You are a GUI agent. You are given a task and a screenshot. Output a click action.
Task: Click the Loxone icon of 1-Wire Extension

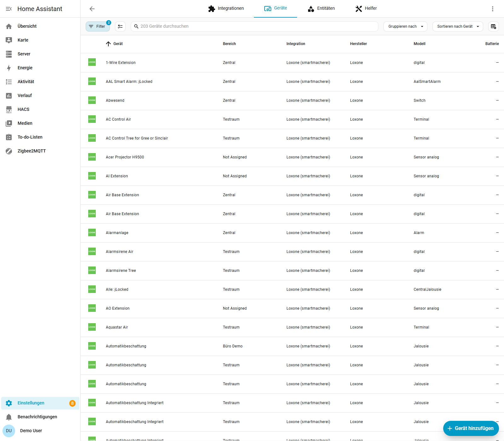[x=92, y=62]
